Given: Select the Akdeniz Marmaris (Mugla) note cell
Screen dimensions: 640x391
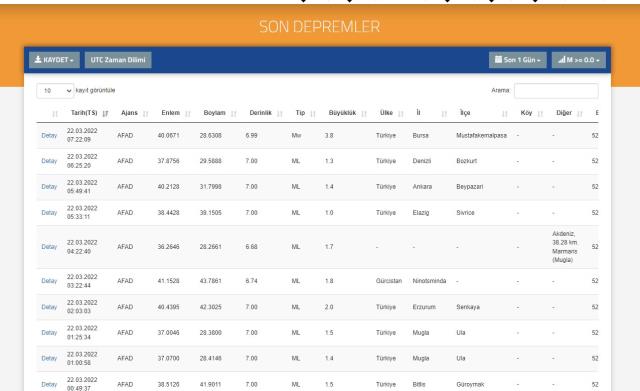Looking at the screenshot, I should tap(565, 247).
